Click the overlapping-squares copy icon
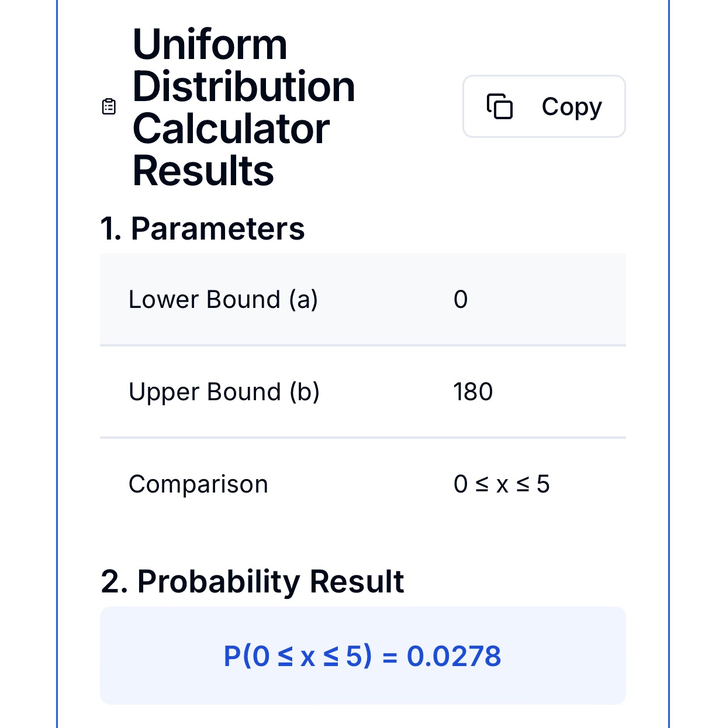Screen dimensions: 726x728 point(500,106)
